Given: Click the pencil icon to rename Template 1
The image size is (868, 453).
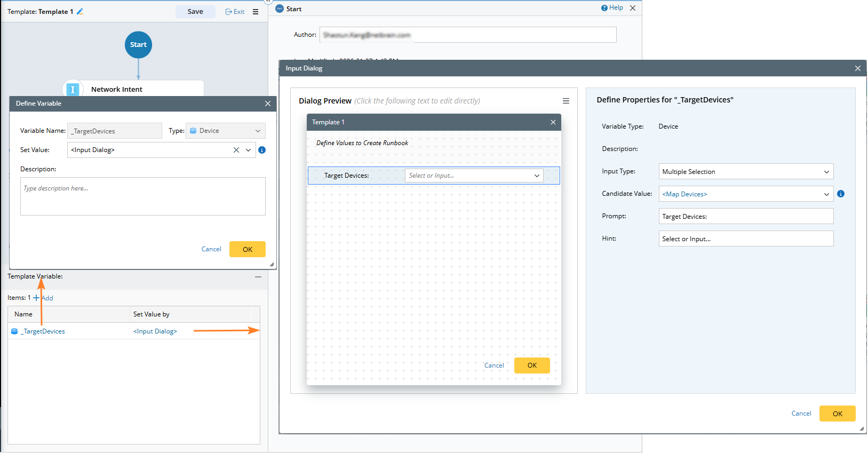Looking at the screenshot, I should coord(80,11).
